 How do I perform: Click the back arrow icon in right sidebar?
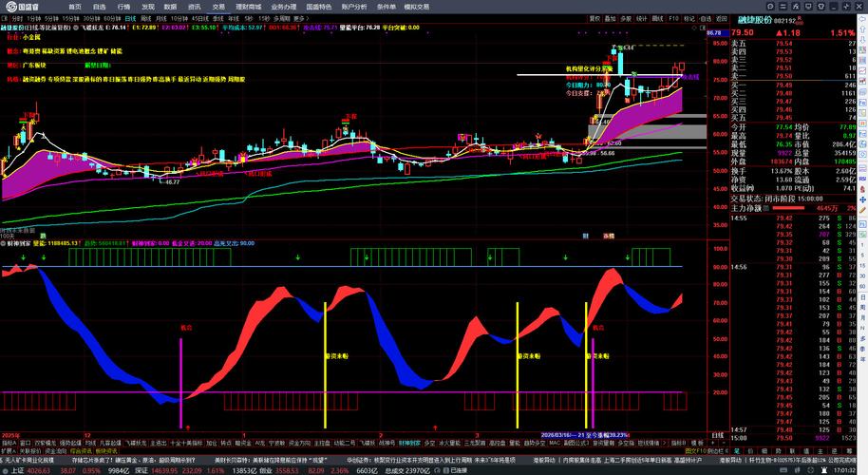[862, 19]
